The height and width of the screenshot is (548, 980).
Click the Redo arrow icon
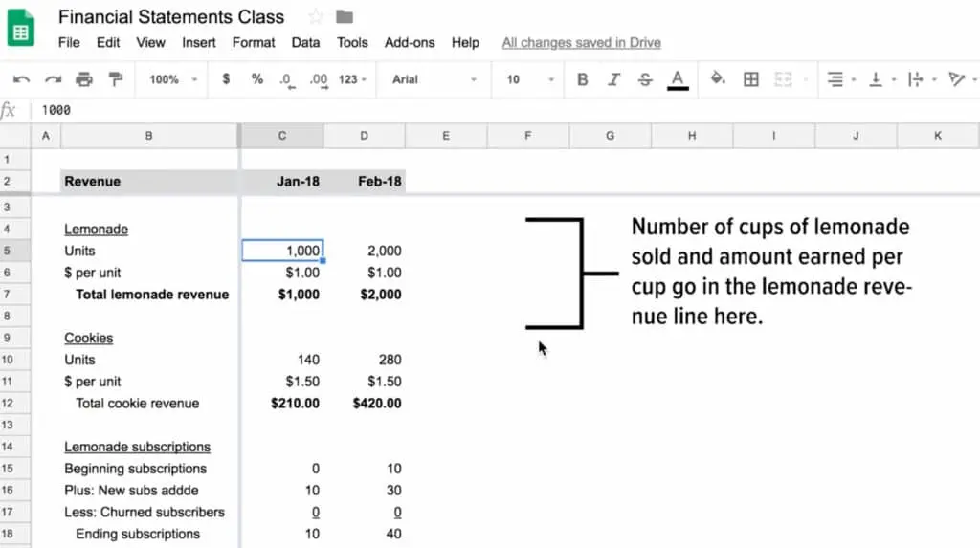tap(54, 79)
